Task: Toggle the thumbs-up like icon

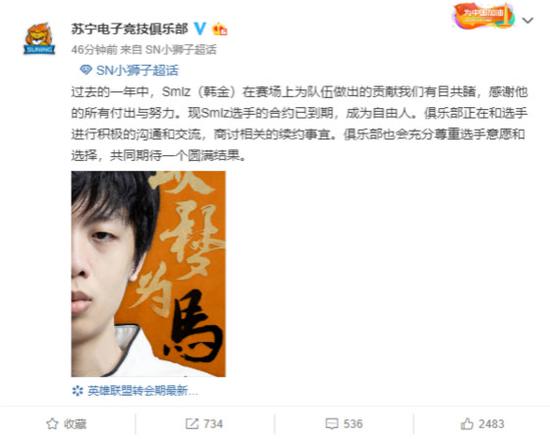Action: tap(467, 424)
